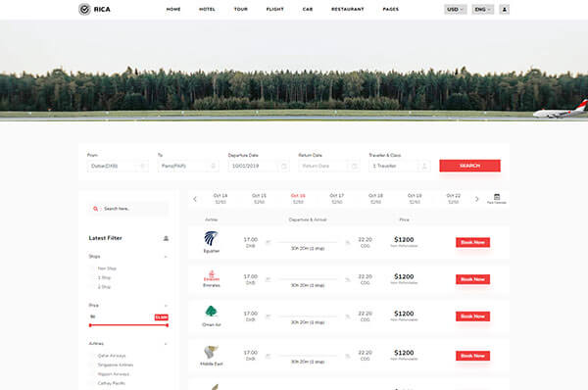The height and width of the screenshot is (390, 588).
Task: Check the 1 Stop filter
Action: tap(92, 278)
